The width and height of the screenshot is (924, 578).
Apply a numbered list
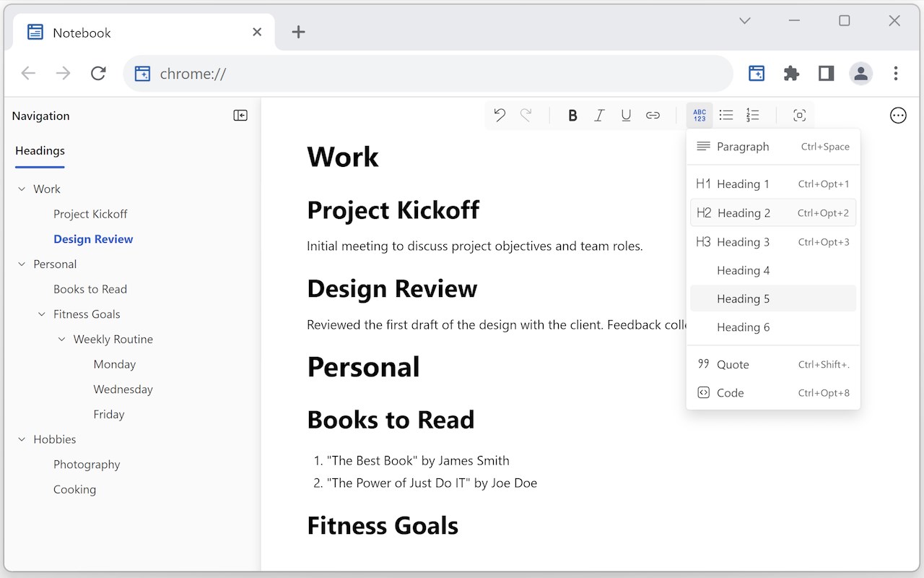pyautogui.click(x=753, y=115)
